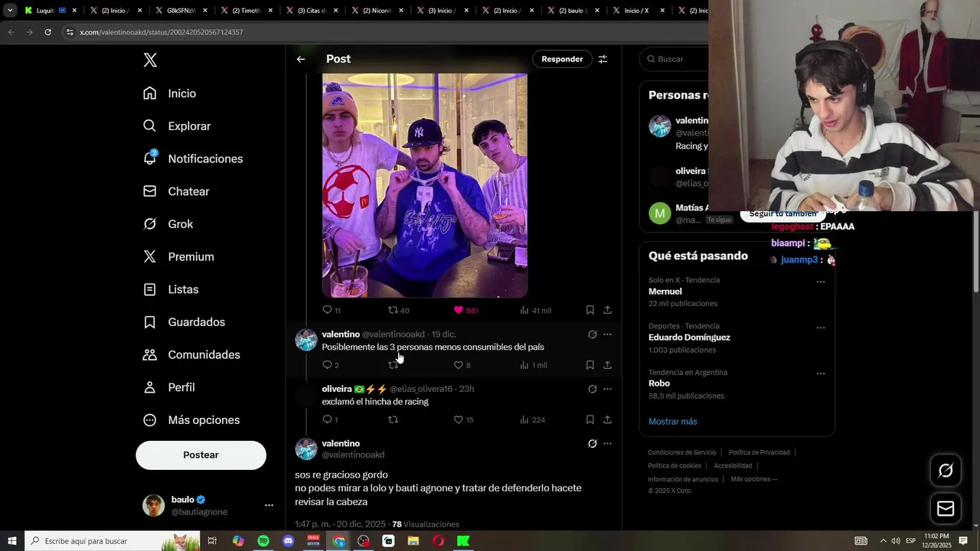Open more options on oliveira's reply

607,389
